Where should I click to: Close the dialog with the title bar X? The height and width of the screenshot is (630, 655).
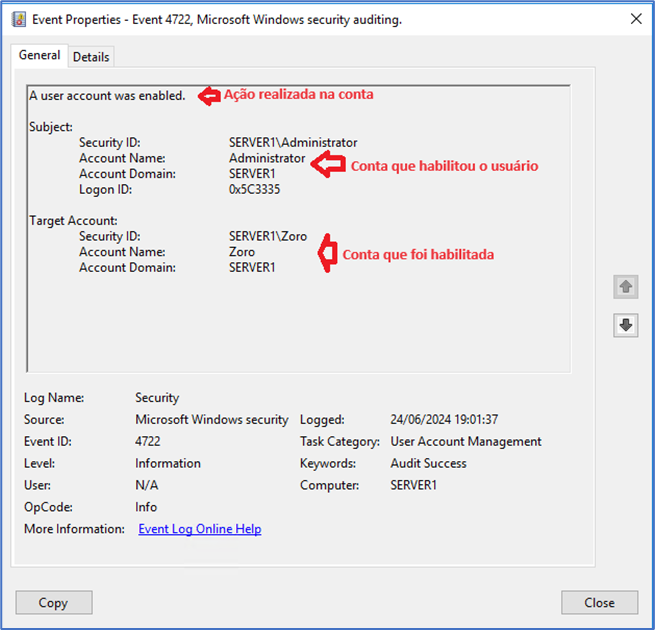[x=635, y=19]
